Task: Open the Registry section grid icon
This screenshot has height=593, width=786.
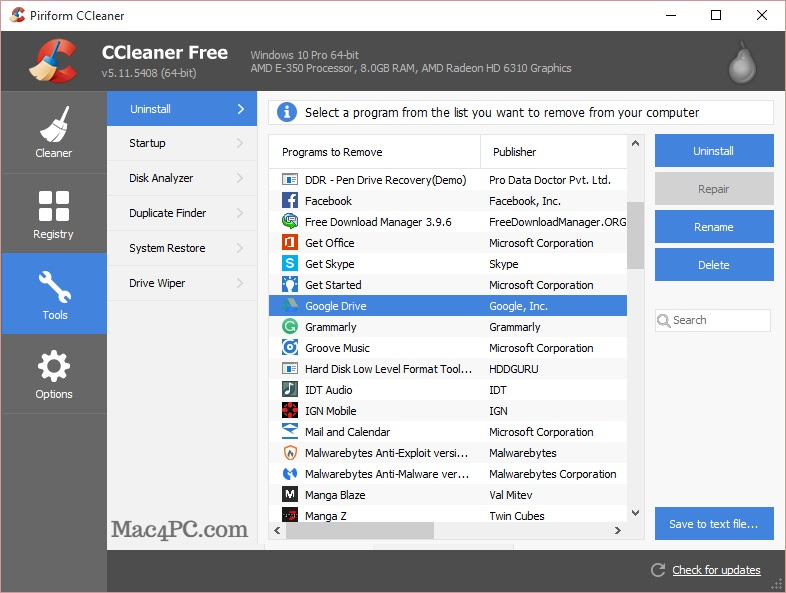Action: [x=54, y=206]
